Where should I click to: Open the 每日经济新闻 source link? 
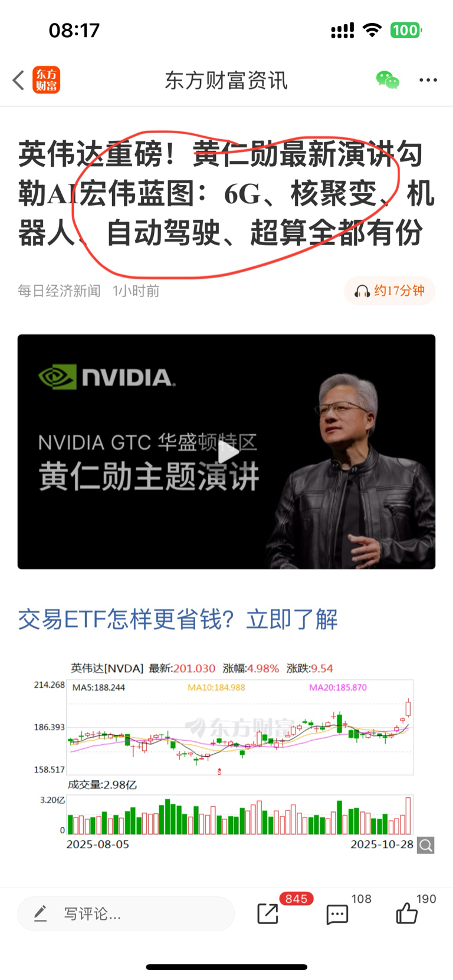[59, 291]
